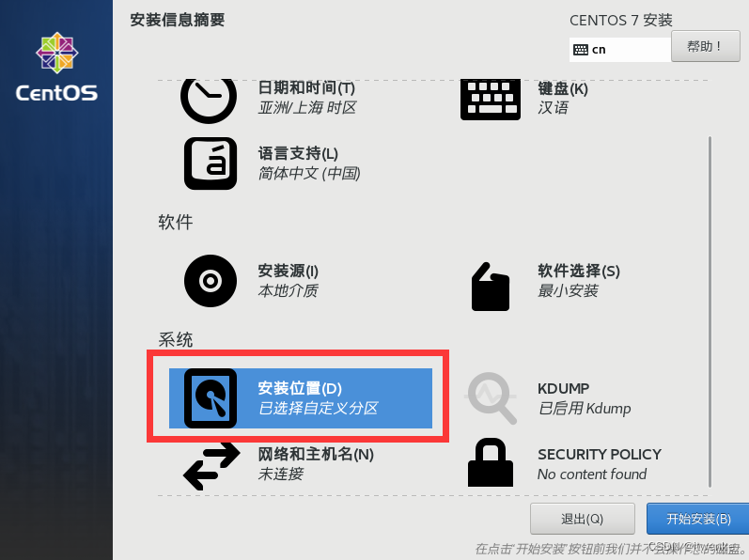Viewport: 749px width, 560px height.
Task: Open the 帮助! help button
Action: pyautogui.click(x=705, y=46)
